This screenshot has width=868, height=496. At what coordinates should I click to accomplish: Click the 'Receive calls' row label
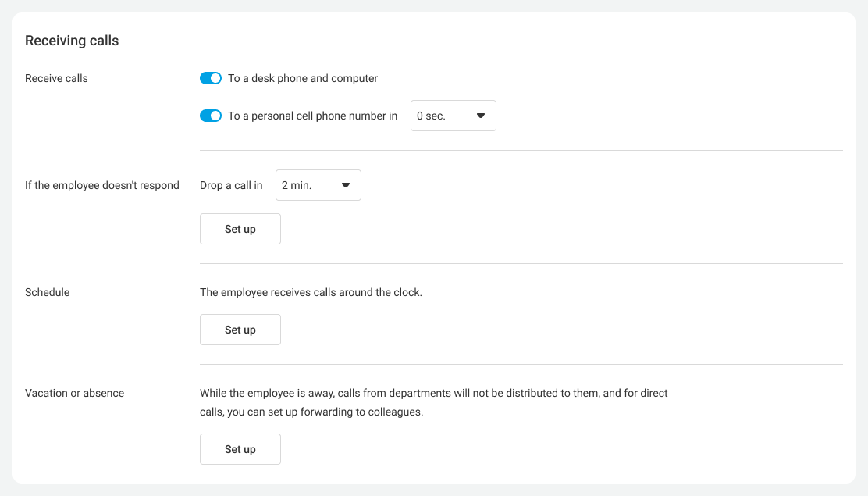pos(56,78)
